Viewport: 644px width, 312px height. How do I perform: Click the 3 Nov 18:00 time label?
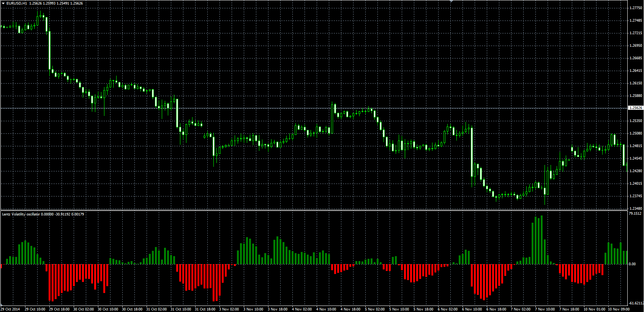(x=278, y=309)
